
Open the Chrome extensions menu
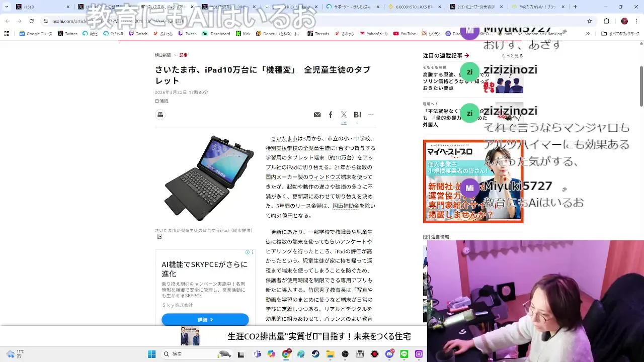[607, 21]
